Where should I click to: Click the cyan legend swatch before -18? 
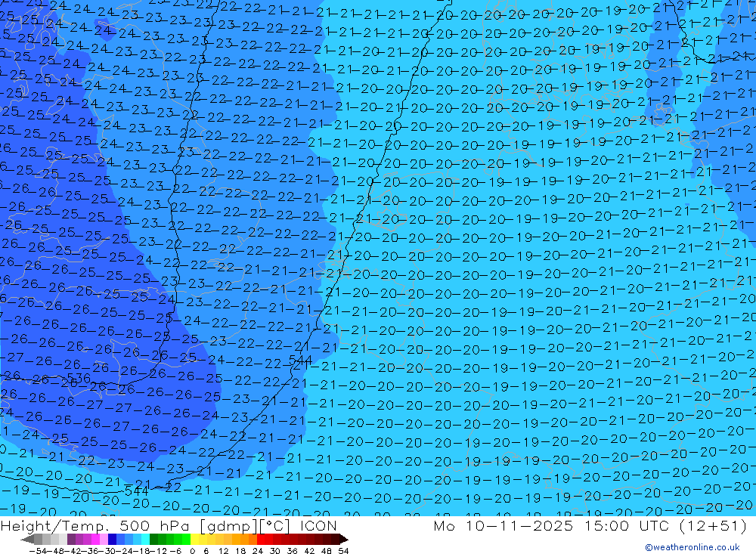pos(145,540)
